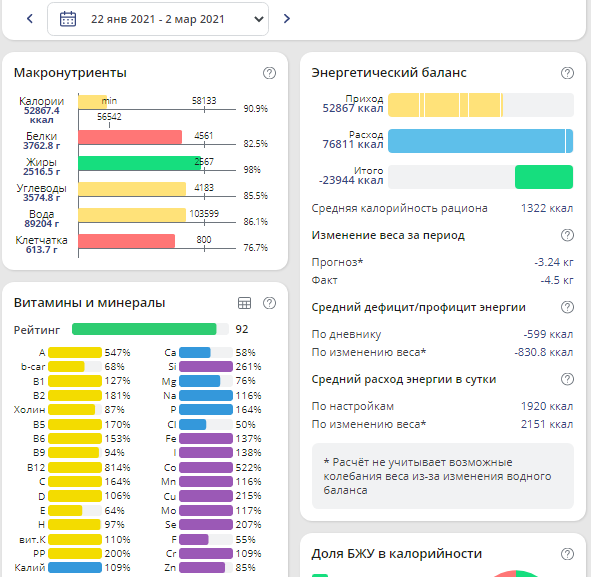The image size is (591, 577).
Task: Click vitamin E 64% bar
Action: point(75,511)
